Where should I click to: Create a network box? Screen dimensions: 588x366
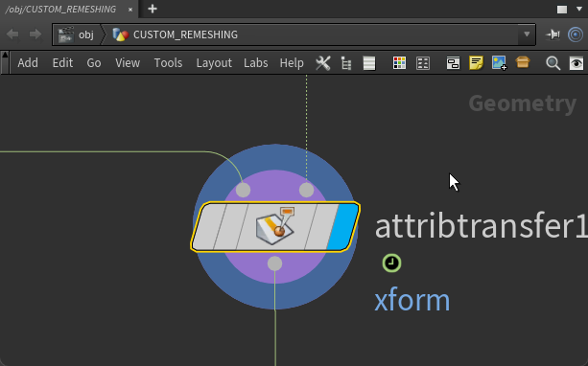click(x=453, y=63)
